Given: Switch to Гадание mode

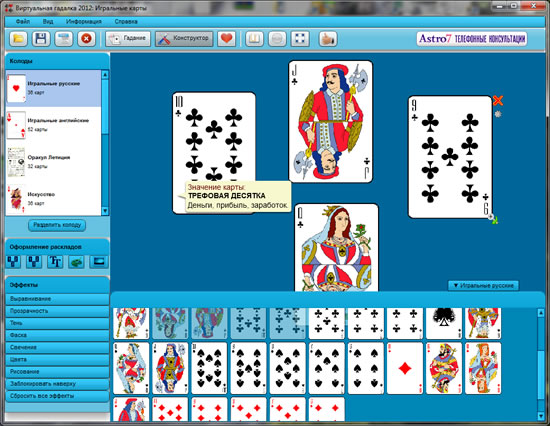Looking at the screenshot, I should click(x=128, y=39).
